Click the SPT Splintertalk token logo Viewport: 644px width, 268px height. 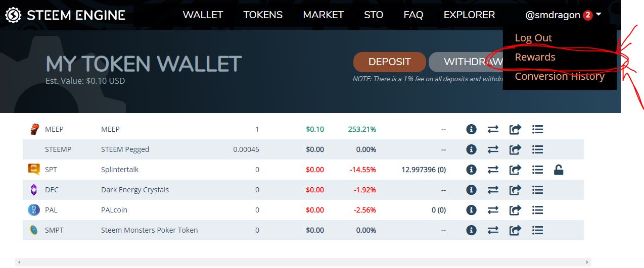(x=34, y=170)
